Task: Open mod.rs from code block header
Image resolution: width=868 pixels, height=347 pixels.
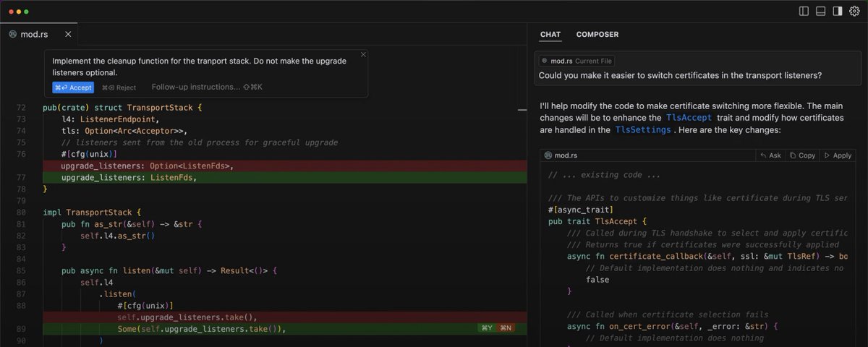Action: (x=561, y=155)
